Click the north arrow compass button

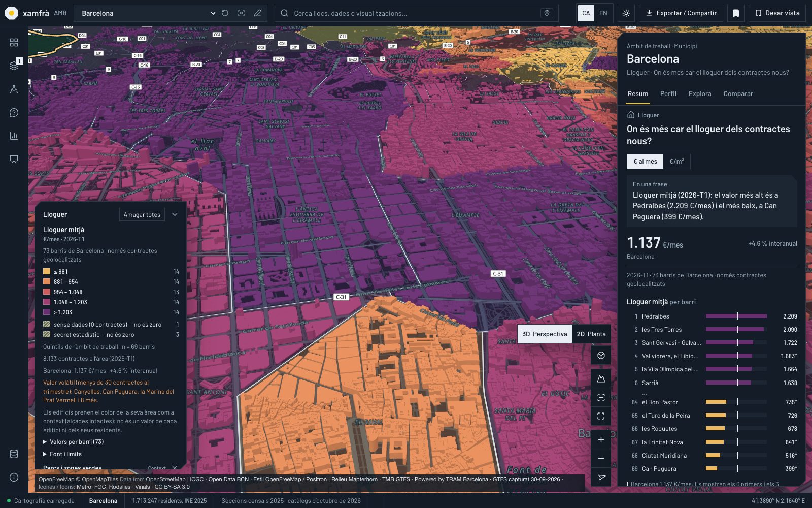pos(601,478)
